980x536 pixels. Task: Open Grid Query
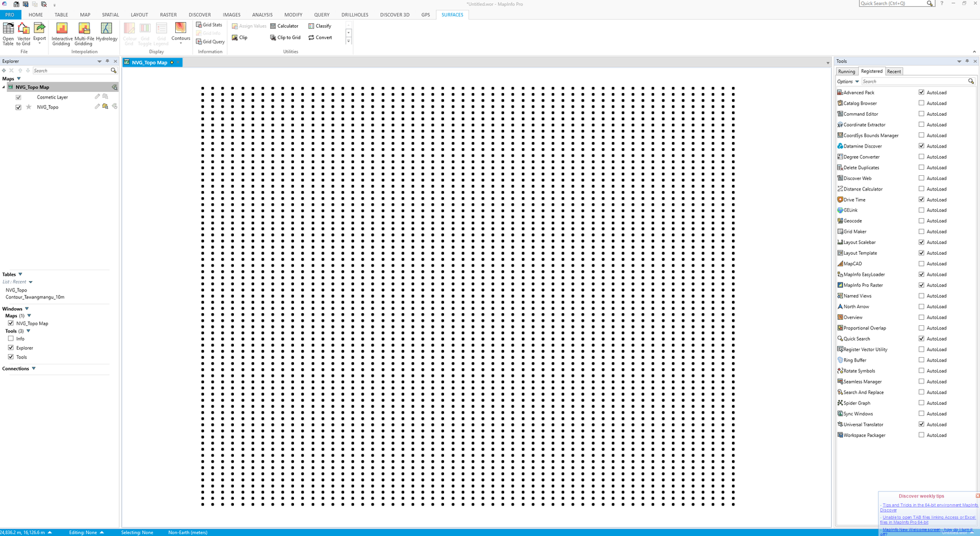tap(210, 42)
